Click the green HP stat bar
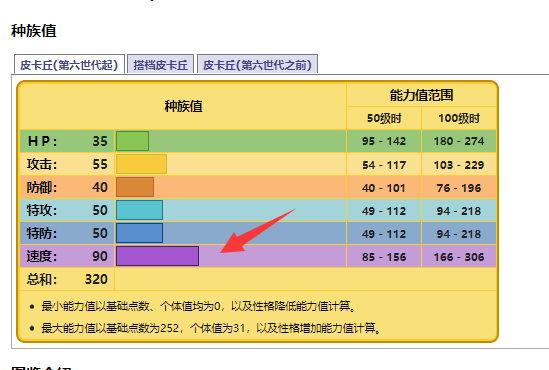Screen dimensions: 549x370 coord(132,141)
